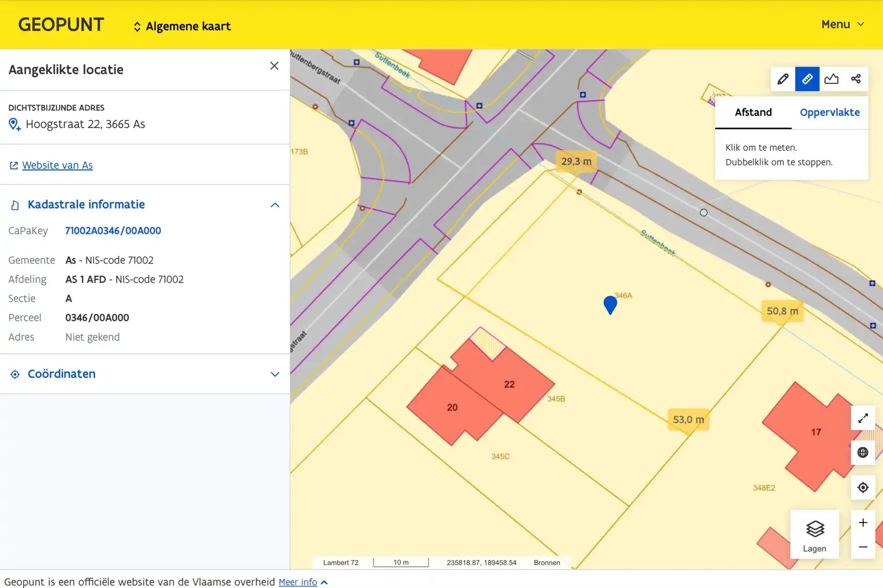The height and width of the screenshot is (588, 883).
Task: Open the Algemene kaart map selector
Action: coord(182,26)
